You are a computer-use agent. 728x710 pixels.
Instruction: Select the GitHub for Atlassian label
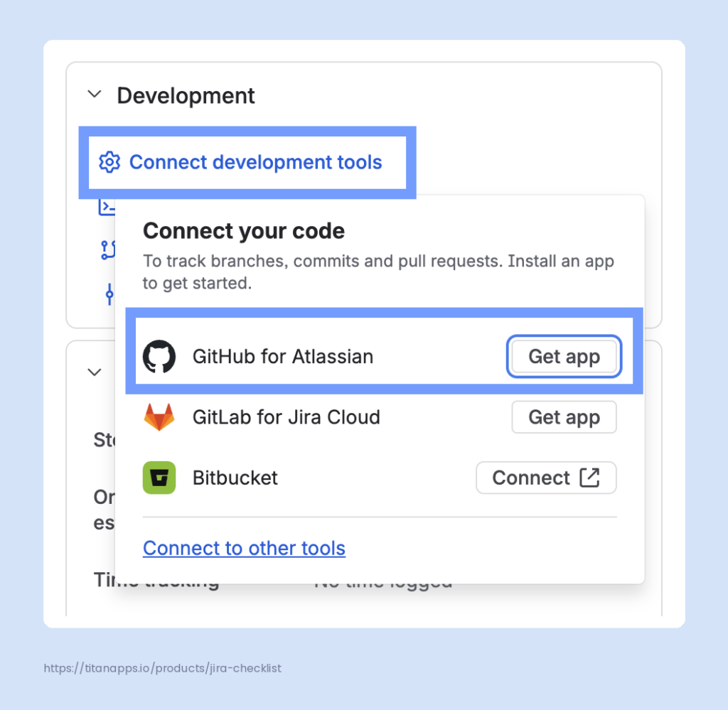tap(283, 357)
